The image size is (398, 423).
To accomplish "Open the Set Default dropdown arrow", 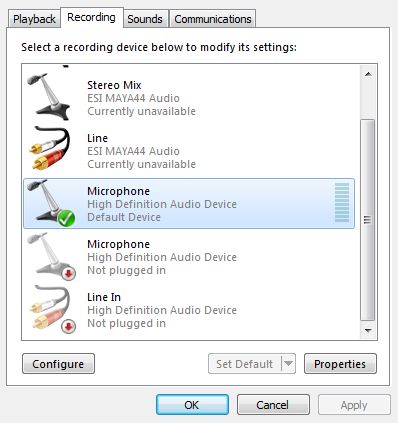I will click(289, 364).
